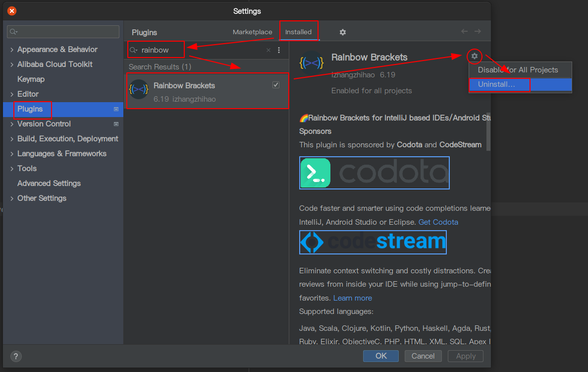This screenshot has height=372, width=588.
Task: Click the project-level icon beside Plugins
Action: click(x=116, y=109)
